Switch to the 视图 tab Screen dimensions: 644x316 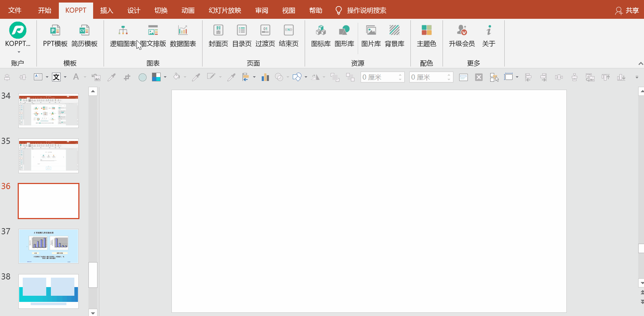point(289,10)
